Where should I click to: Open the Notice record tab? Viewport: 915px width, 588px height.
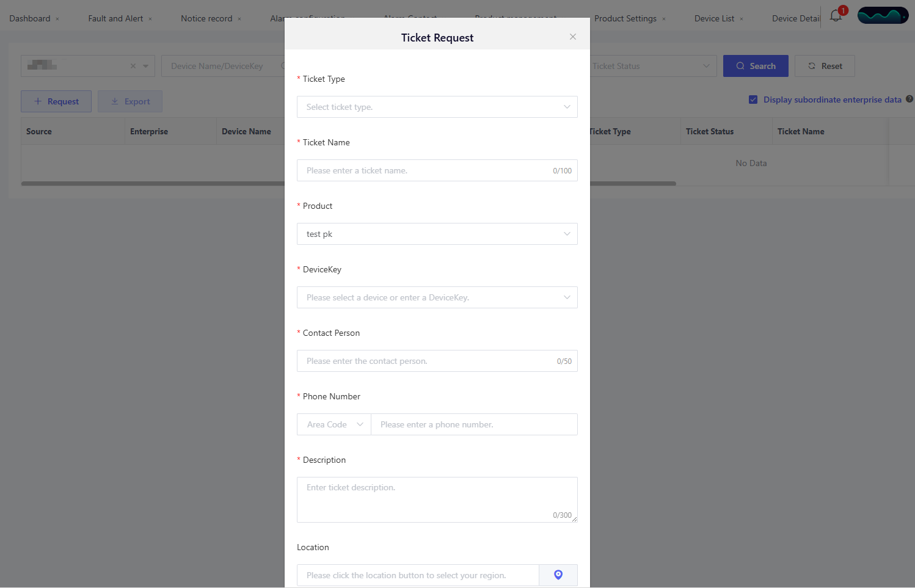(x=206, y=18)
